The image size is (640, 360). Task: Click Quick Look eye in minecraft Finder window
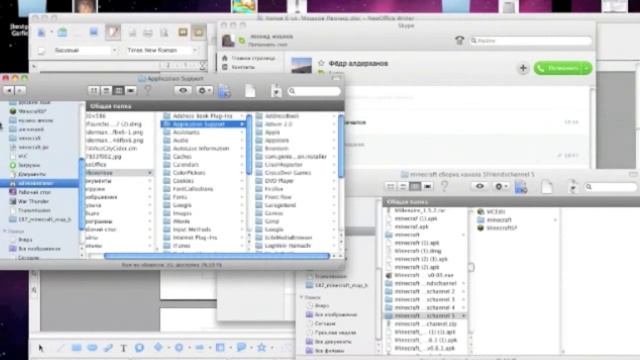click(x=480, y=187)
